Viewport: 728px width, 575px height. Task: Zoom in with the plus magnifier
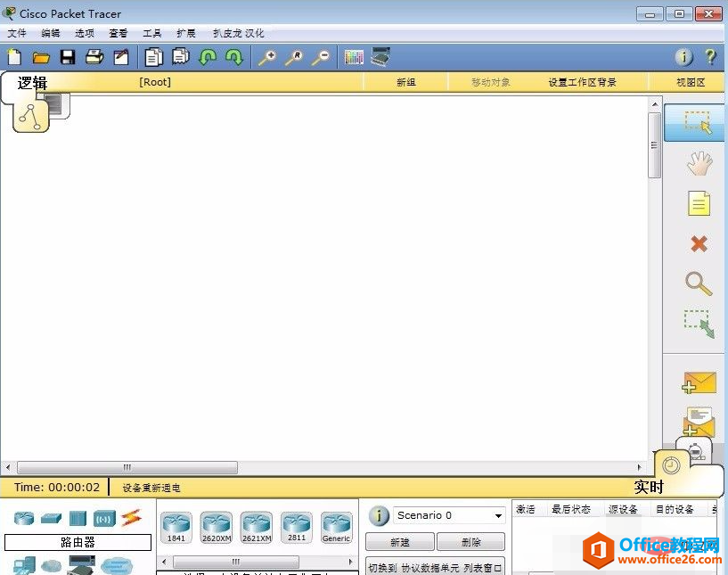[267, 58]
